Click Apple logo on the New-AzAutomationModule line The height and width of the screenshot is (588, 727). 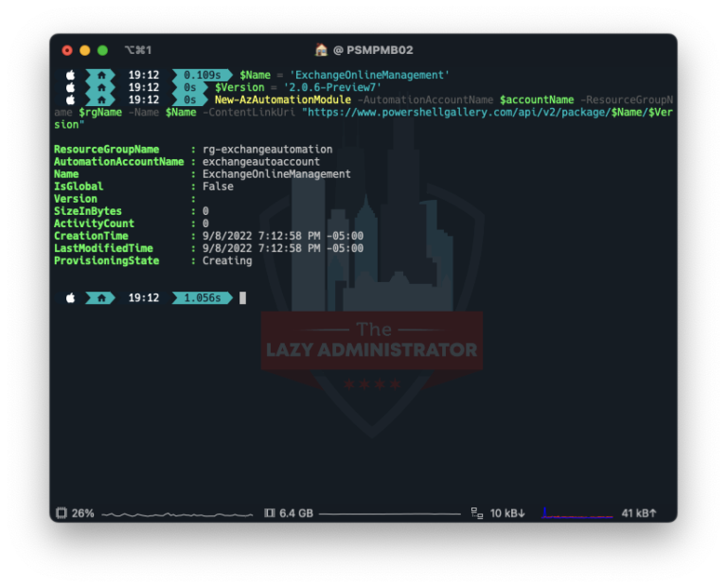pyautogui.click(x=70, y=100)
